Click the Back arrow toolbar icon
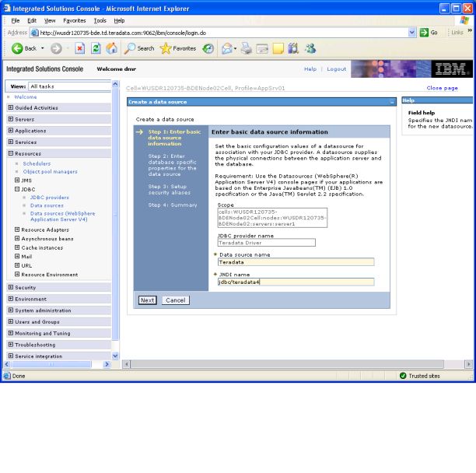 (x=17, y=48)
